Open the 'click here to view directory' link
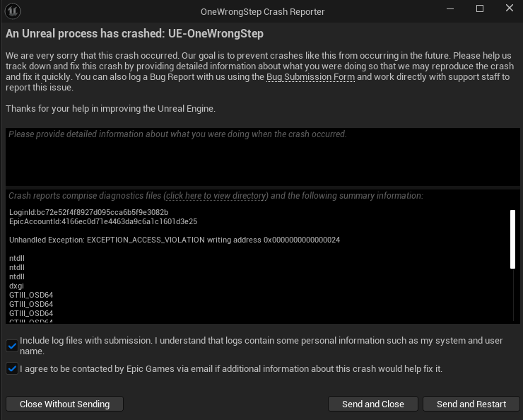 [216, 196]
